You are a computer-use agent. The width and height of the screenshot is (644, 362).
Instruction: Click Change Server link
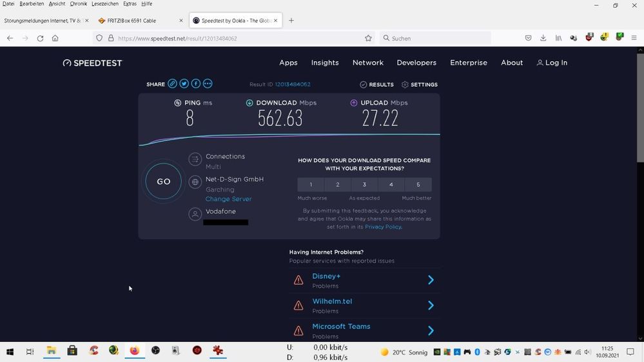point(228,199)
